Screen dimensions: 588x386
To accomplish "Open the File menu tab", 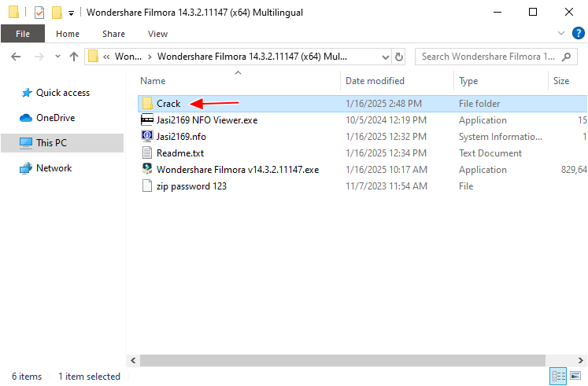I will tap(23, 34).
